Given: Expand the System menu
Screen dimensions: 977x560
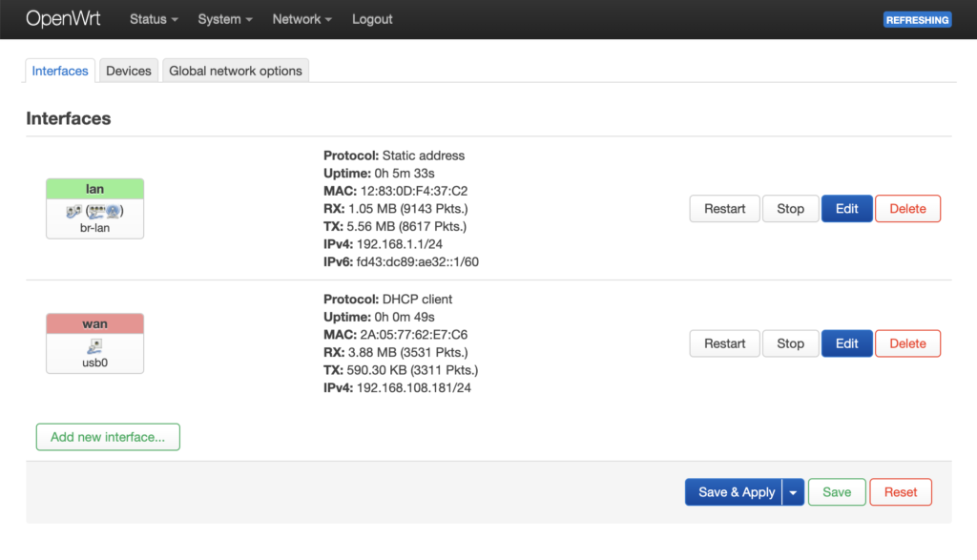Looking at the screenshot, I should coord(224,19).
